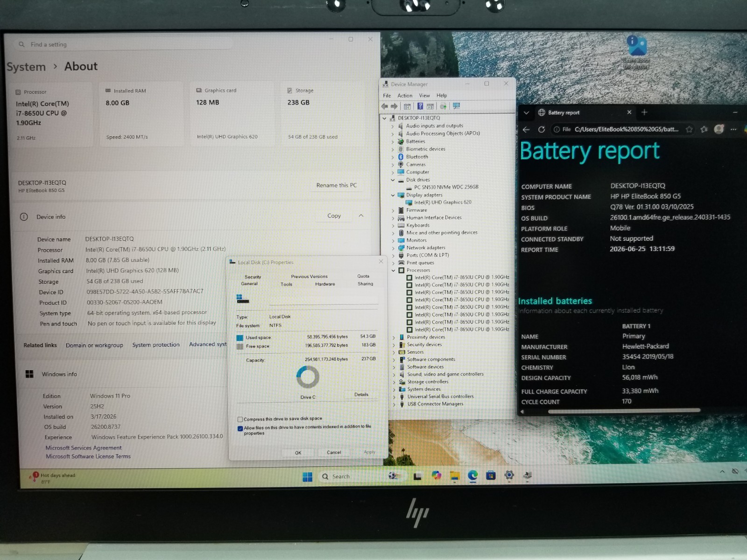The image size is (747, 560).
Task: Expand Audio inputs and outputs node
Action: coord(393,126)
